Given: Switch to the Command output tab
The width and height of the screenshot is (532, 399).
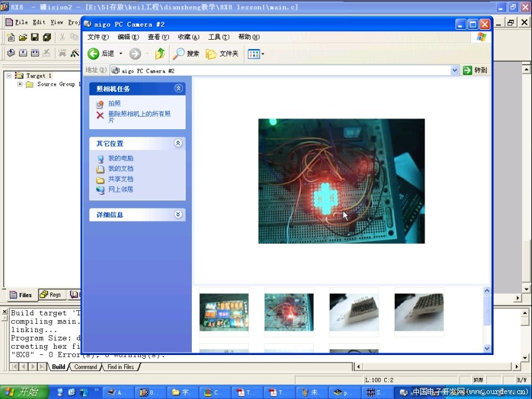Looking at the screenshot, I should click(85, 367).
